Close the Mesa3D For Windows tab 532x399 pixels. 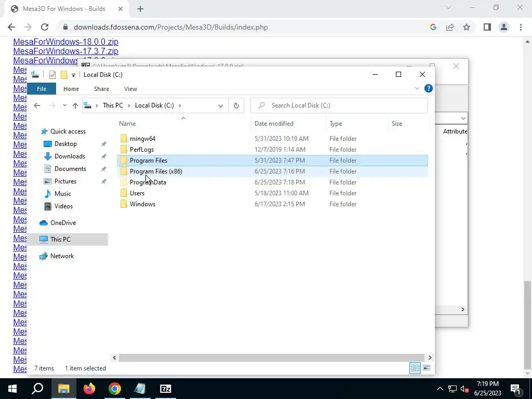[121, 9]
